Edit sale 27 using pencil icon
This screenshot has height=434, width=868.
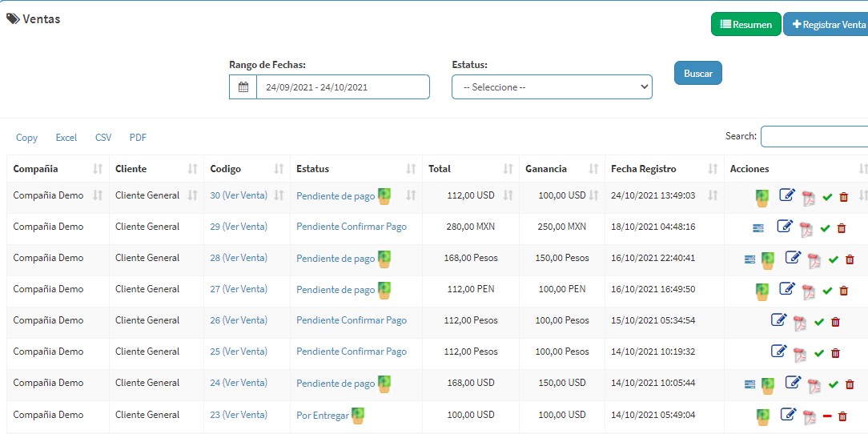(787, 288)
